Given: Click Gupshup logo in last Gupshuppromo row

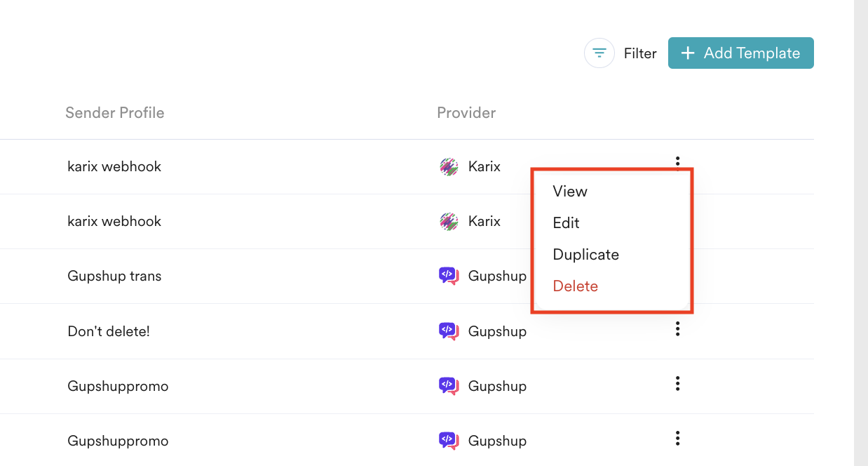Looking at the screenshot, I should coord(449,441).
